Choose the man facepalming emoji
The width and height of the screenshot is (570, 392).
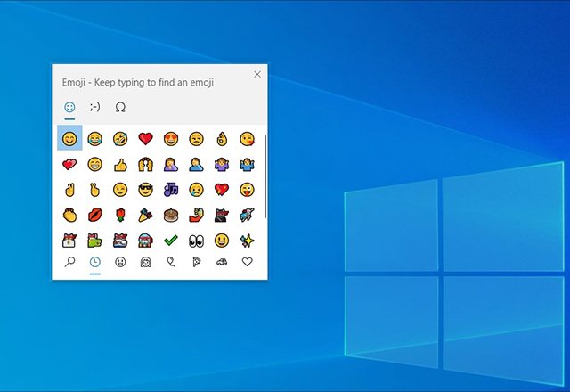coord(196,164)
